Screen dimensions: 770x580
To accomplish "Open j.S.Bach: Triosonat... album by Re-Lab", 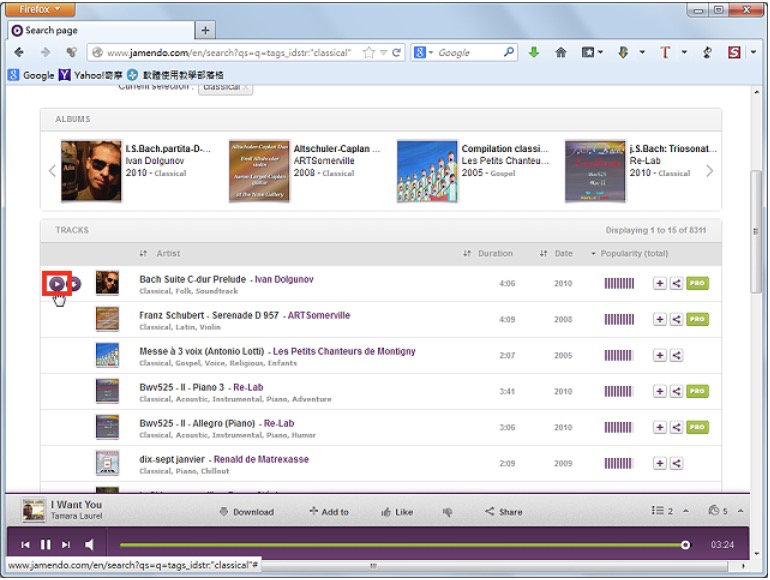I will point(595,170).
